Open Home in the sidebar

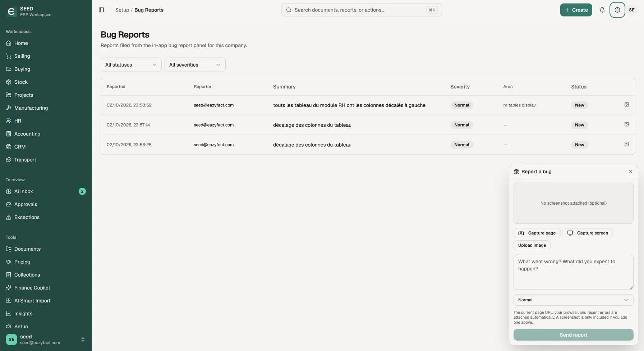(x=46, y=43)
